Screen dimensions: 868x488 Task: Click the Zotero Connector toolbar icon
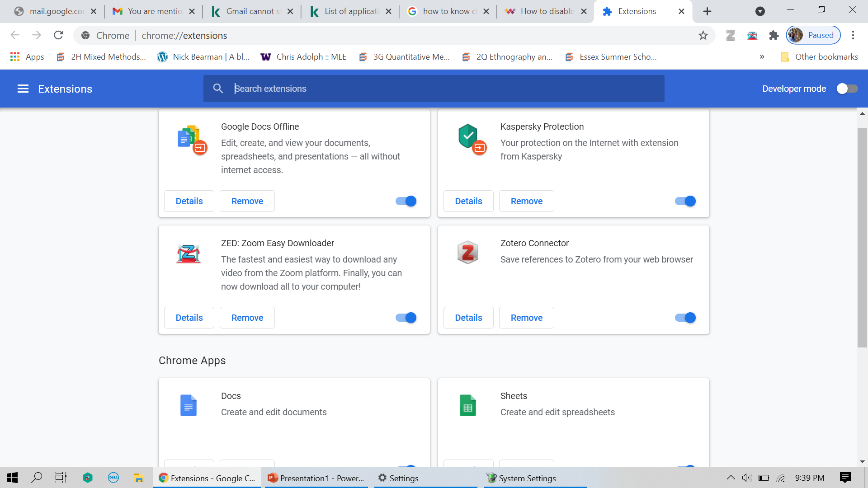click(x=731, y=35)
